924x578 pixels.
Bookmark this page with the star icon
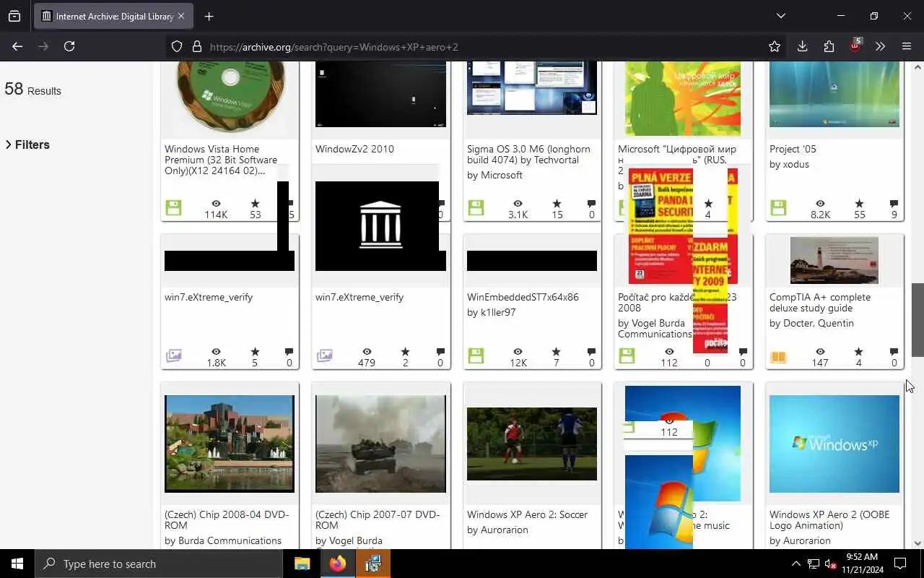coord(775,46)
